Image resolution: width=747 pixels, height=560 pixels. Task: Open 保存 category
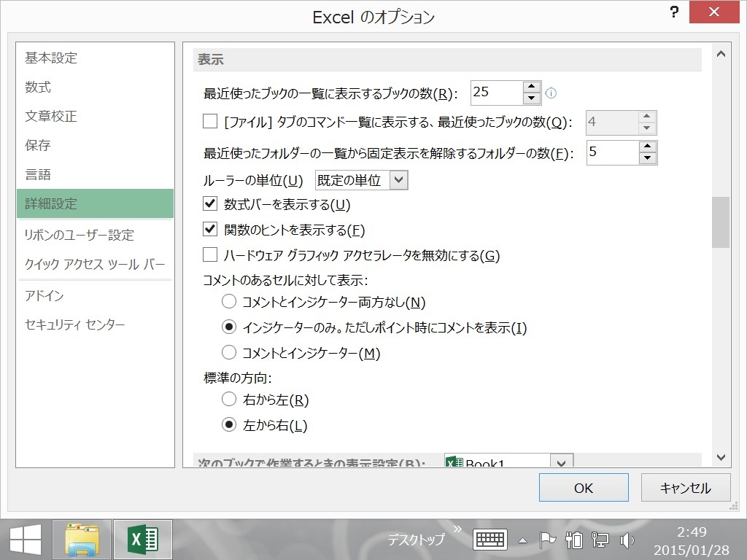[x=96, y=145]
